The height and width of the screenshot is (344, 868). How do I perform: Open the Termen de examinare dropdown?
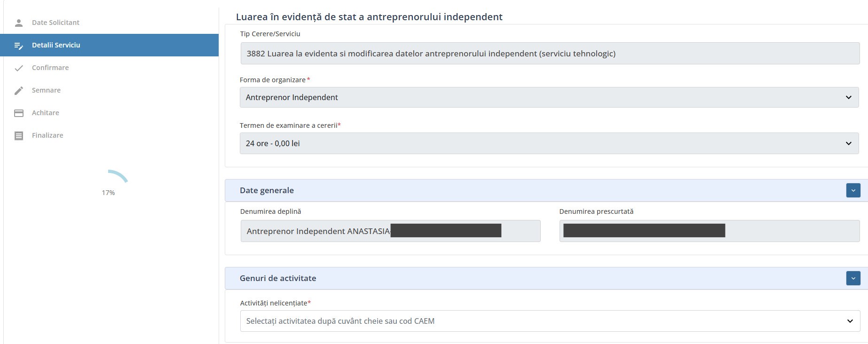click(549, 143)
